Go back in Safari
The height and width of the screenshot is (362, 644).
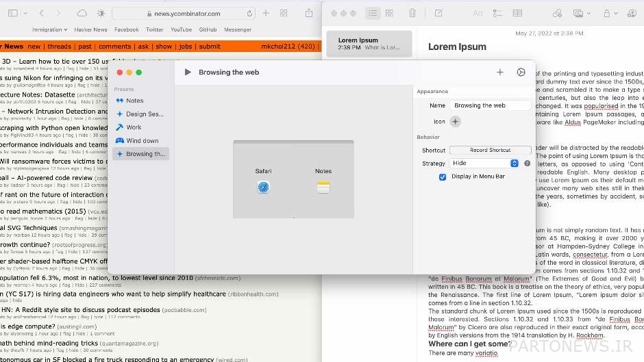click(42, 13)
